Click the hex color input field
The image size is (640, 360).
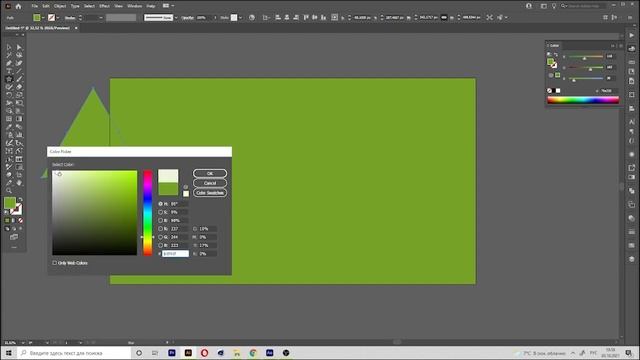tap(176, 254)
